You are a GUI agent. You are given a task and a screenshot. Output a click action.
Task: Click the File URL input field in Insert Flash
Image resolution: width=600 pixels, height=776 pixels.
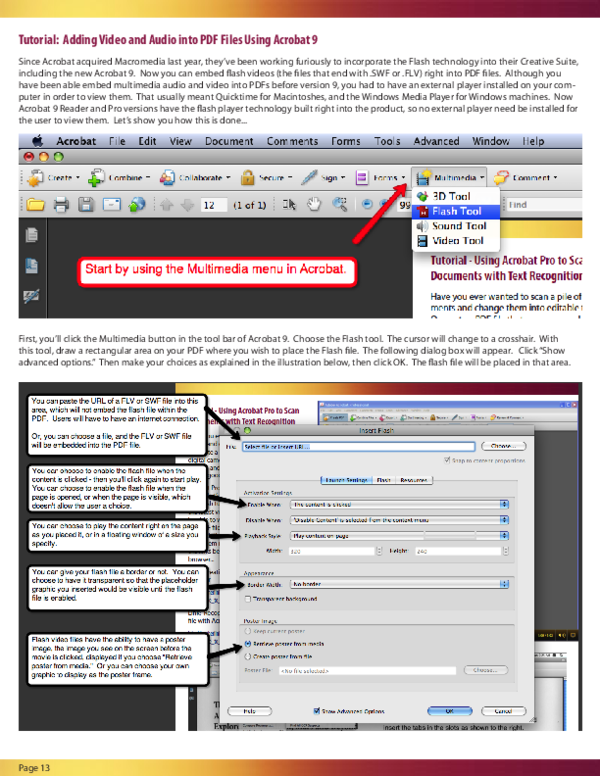pyautogui.click(x=358, y=447)
